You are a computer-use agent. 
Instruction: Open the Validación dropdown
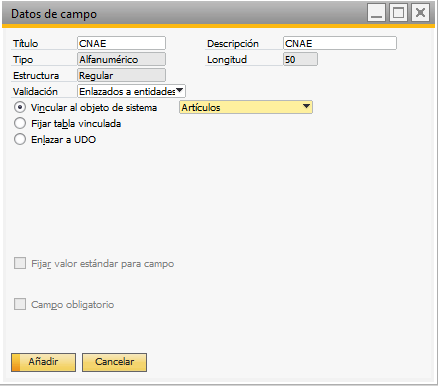pyautogui.click(x=131, y=91)
